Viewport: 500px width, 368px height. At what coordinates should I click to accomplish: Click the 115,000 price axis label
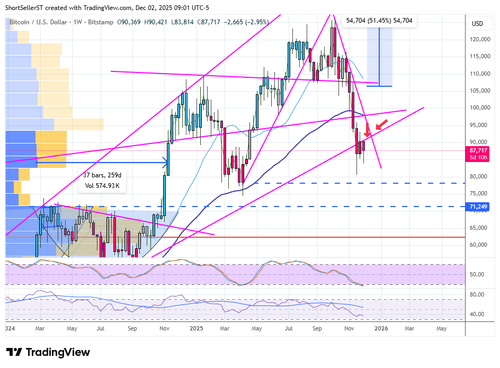tap(480, 56)
